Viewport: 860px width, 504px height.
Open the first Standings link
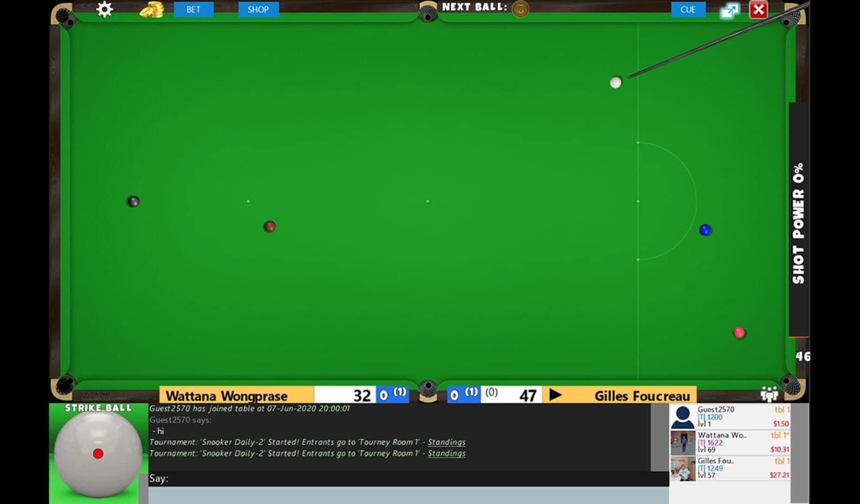pos(446,441)
